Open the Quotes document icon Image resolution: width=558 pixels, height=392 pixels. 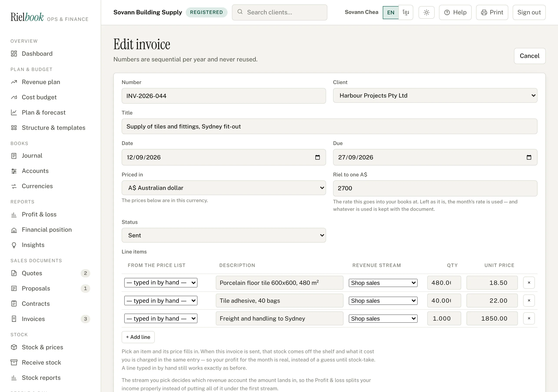[x=14, y=273]
